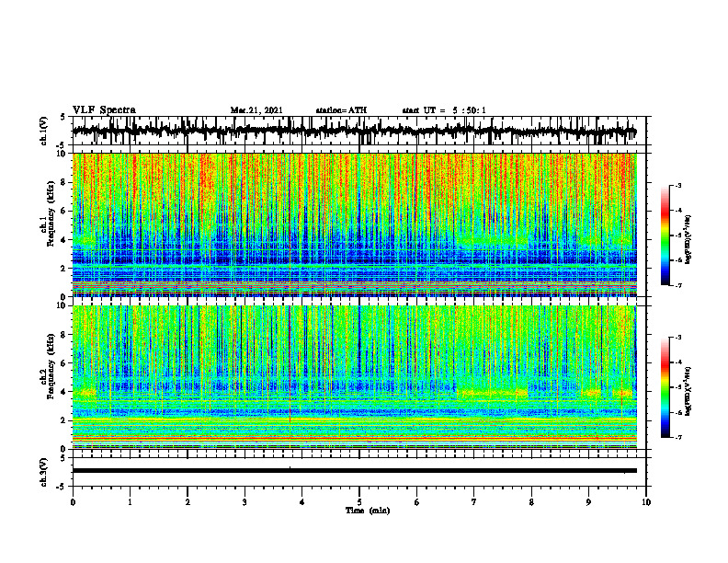The width and height of the screenshot is (728, 563).
Task: Click time axis tick label "3"
Action: [245, 502]
